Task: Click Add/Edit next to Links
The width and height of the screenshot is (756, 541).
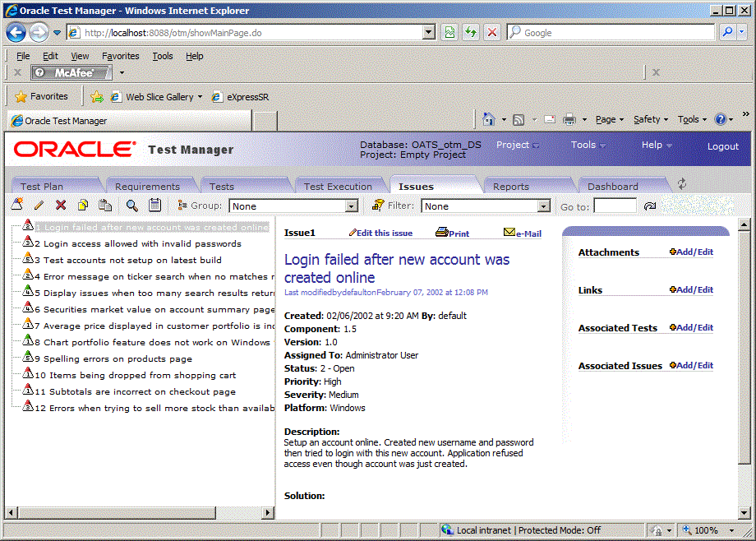Action: tap(691, 289)
